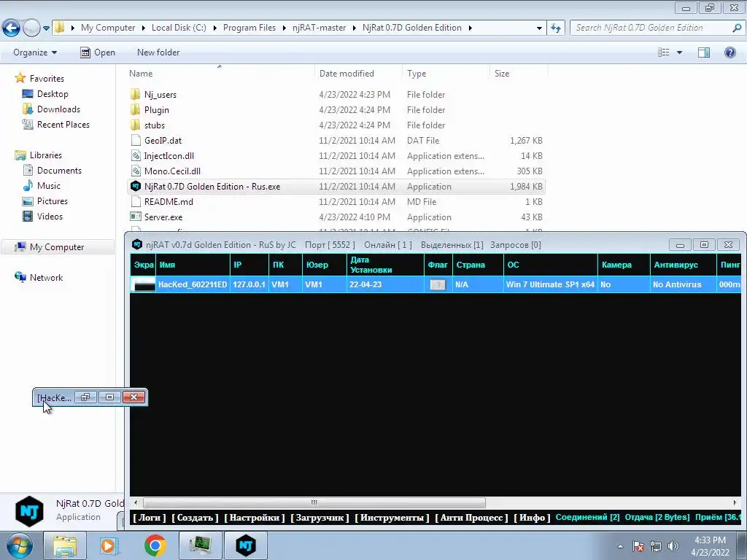Click the njRAT horizontal scrollbar thumb
The width and height of the screenshot is (747, 560).
[x=314, y=502]
